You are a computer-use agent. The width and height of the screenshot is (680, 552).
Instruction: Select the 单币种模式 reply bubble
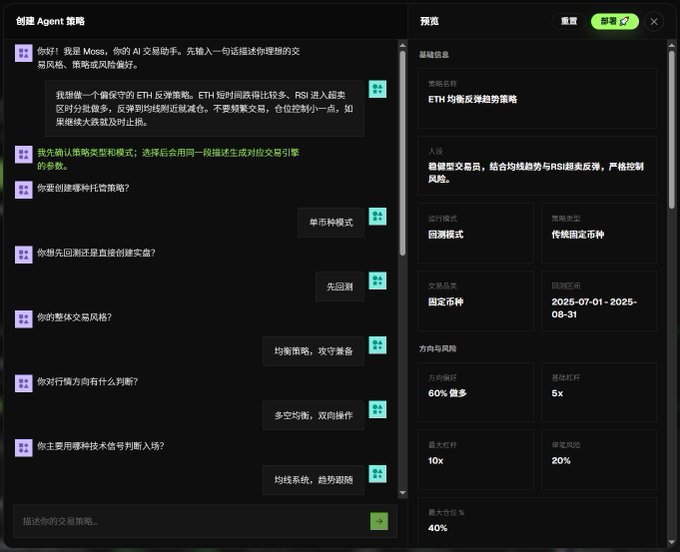[x=331, y=222]
